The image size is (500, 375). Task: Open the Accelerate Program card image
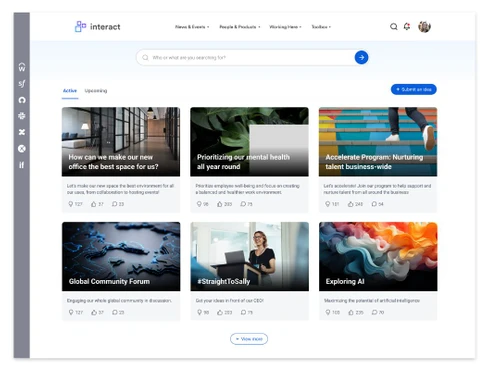point(378,142)
